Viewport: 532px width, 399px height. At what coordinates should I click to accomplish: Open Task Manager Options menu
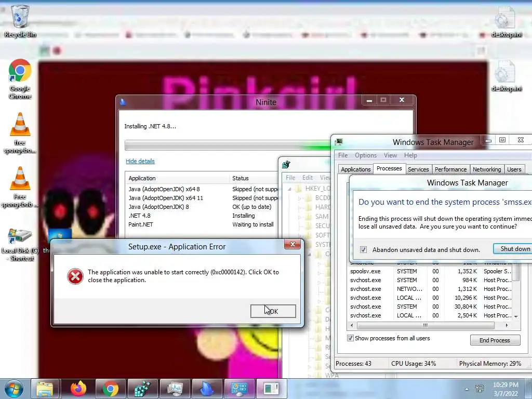click(366, 155)
